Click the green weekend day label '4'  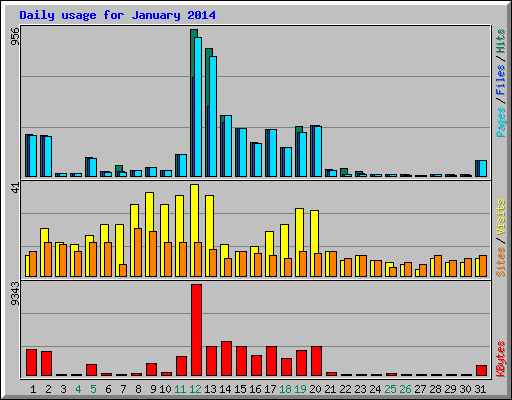click(x=78, y=389)
